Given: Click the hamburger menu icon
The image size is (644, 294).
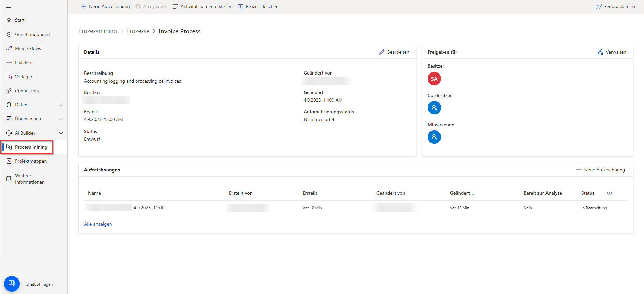Looking at the screenshot, I should 9,6.
